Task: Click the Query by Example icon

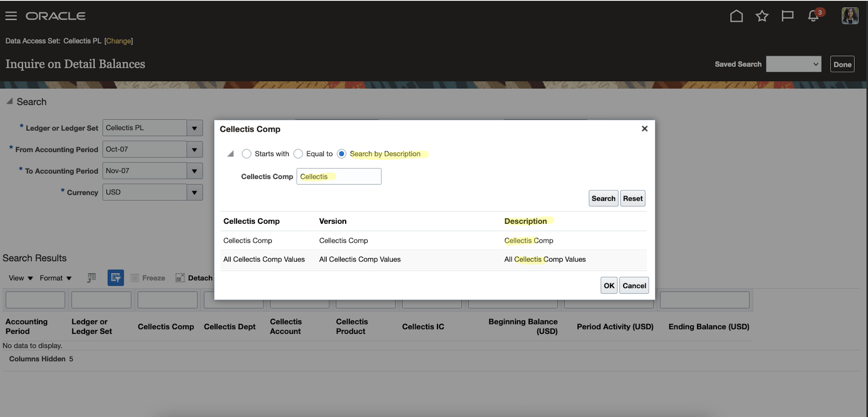Action: click(x=116, y=278)
